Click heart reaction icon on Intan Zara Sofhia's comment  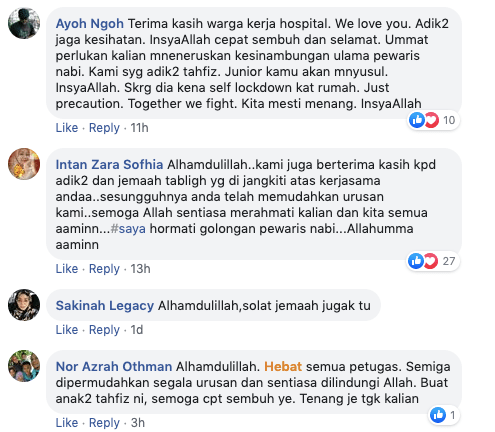[431, 261]
